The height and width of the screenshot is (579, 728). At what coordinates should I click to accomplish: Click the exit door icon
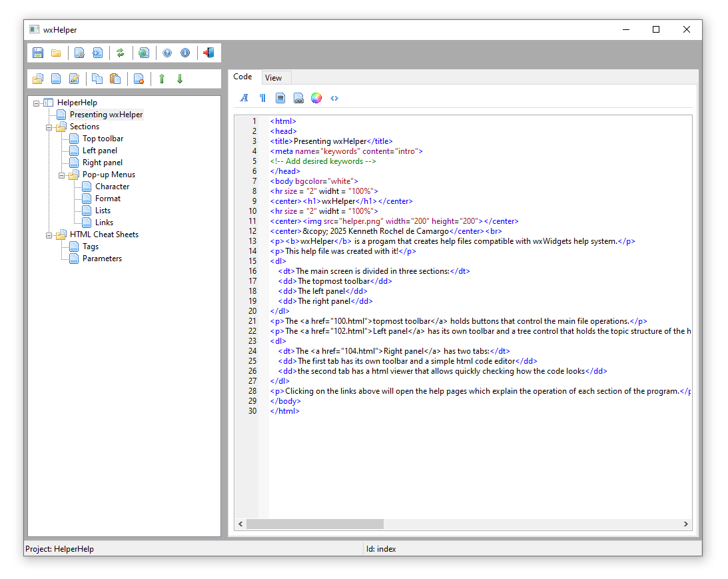[x=208, y=53]
